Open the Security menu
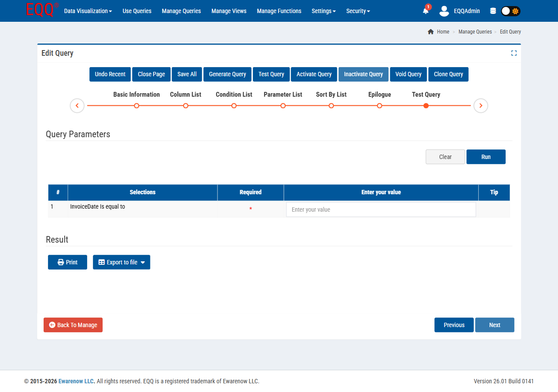 357,11
